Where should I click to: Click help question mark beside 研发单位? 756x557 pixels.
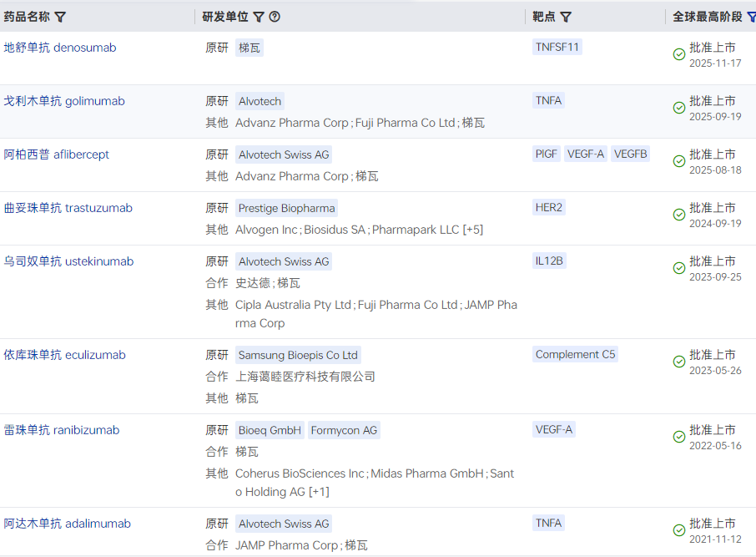click(x=275, y=17)
